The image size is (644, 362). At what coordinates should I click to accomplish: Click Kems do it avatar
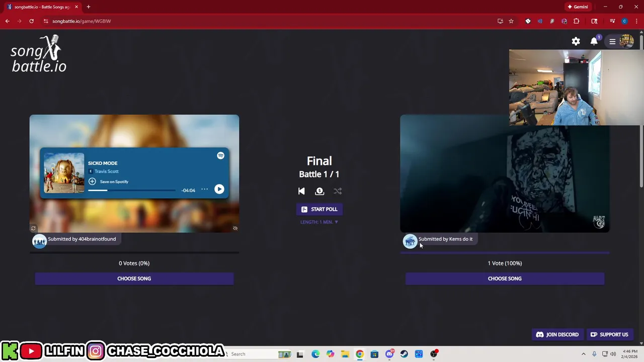pos(410,241)
